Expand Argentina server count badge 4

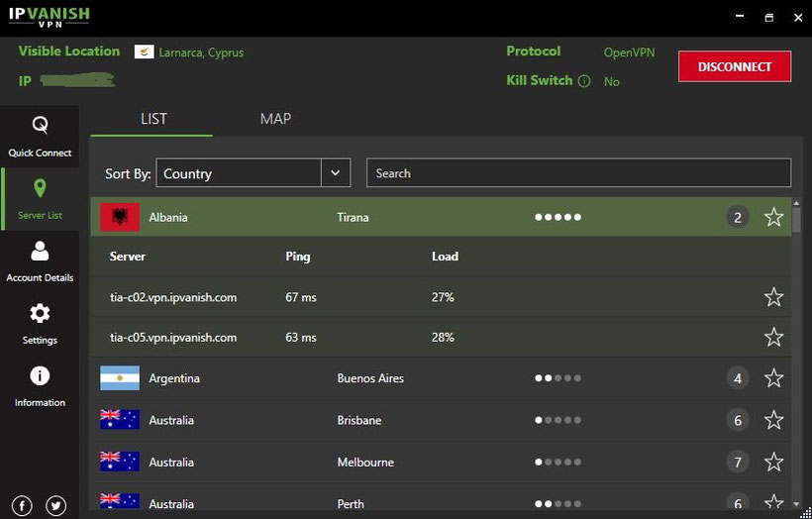pyautogui.click(x=738, y=378)
